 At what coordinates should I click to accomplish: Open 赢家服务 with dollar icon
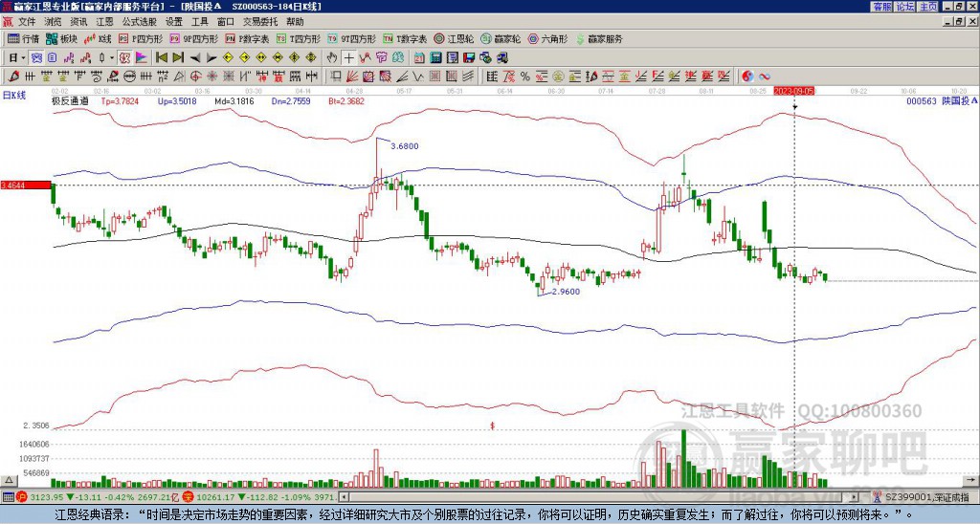tap(599, 38)
